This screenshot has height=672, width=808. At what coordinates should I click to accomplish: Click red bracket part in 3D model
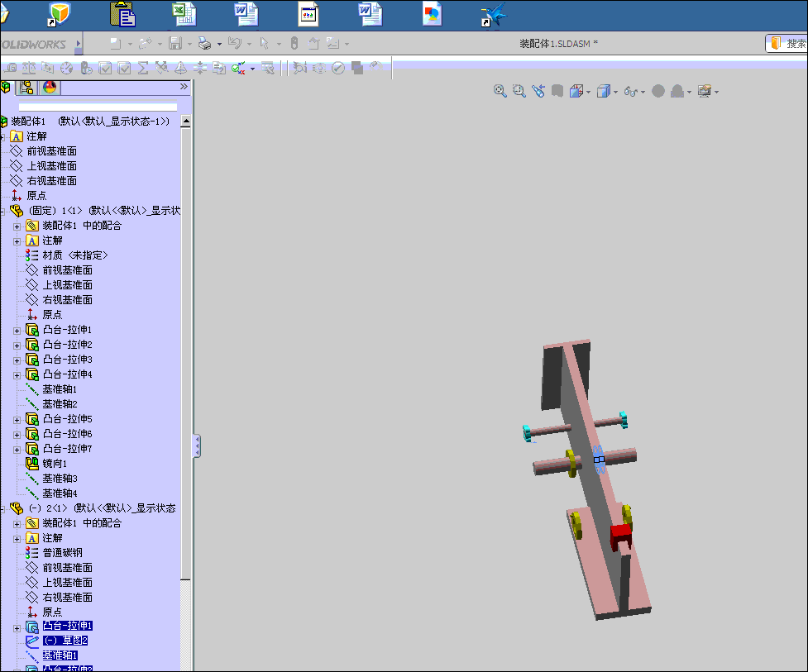620,536
